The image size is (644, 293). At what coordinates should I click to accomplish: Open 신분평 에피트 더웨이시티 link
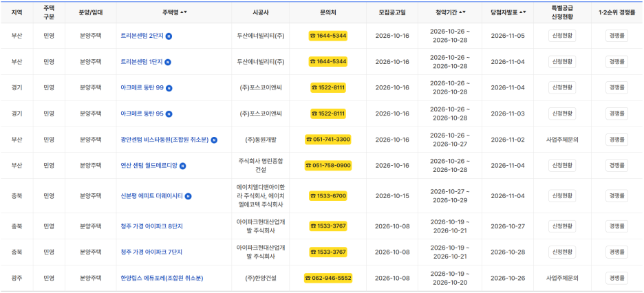[151, 196]
